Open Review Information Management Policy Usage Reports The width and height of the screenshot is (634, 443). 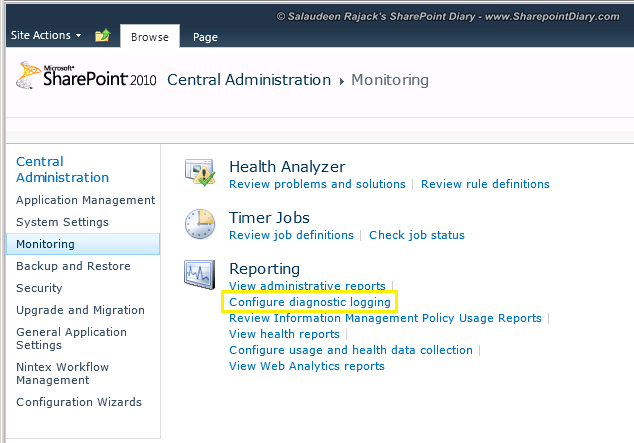(x=385, y=318)
